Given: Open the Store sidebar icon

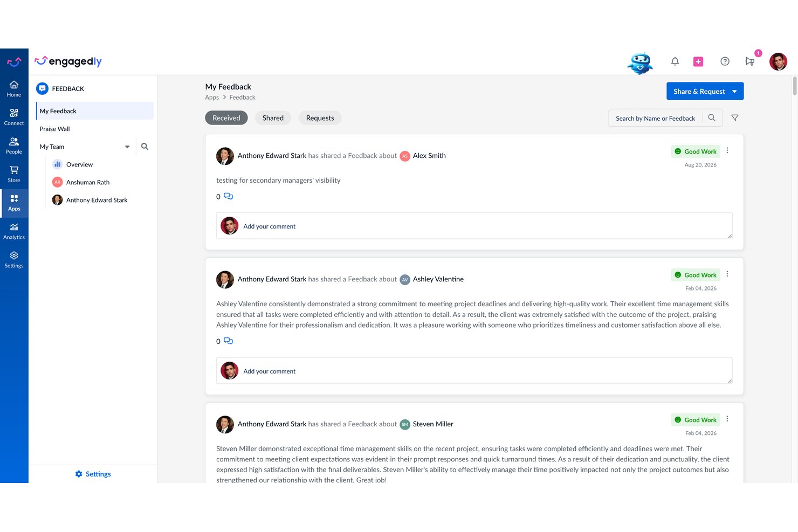Looking at the screenshot, I should coord(14,174).
